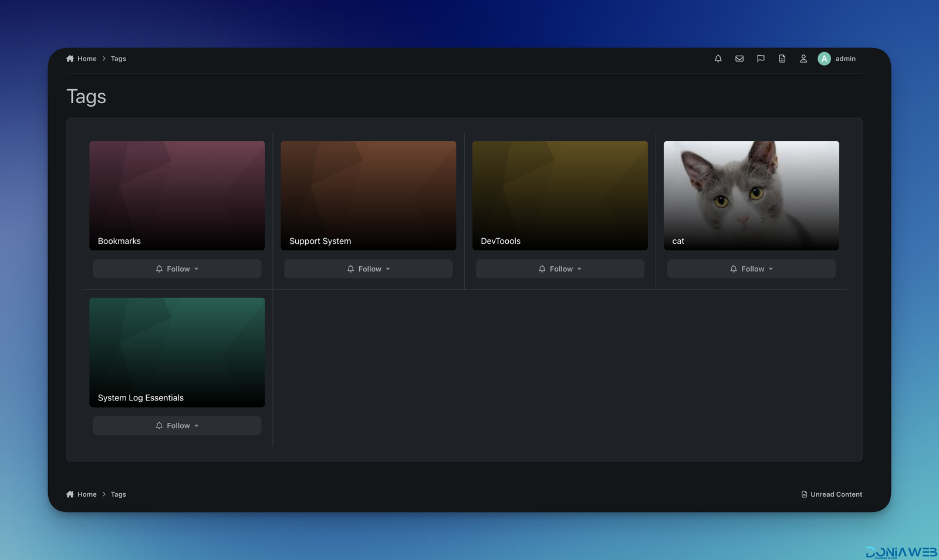
Task: Select Tags in the footer breadcrumb
Action: [x=119, y=494]
